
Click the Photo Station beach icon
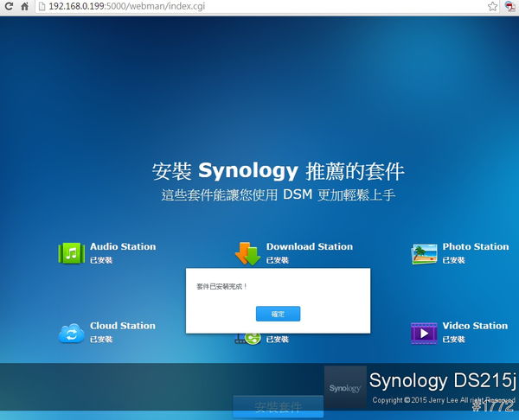point(424,253)
